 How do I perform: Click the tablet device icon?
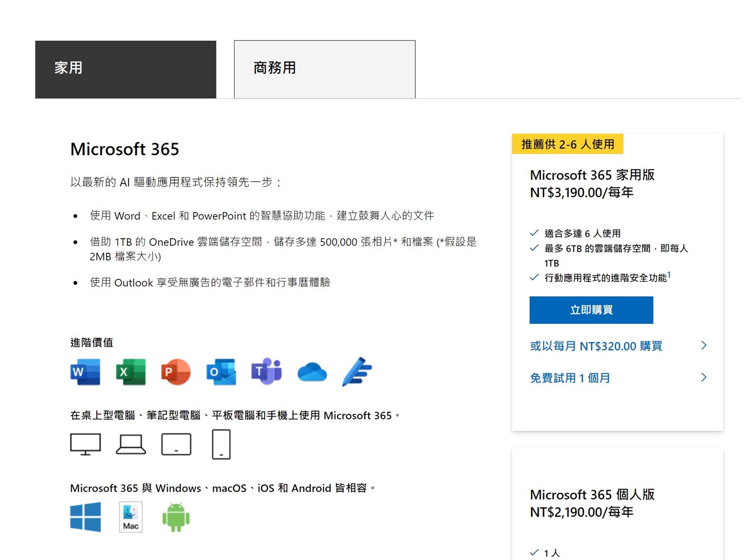coord(176,444)
